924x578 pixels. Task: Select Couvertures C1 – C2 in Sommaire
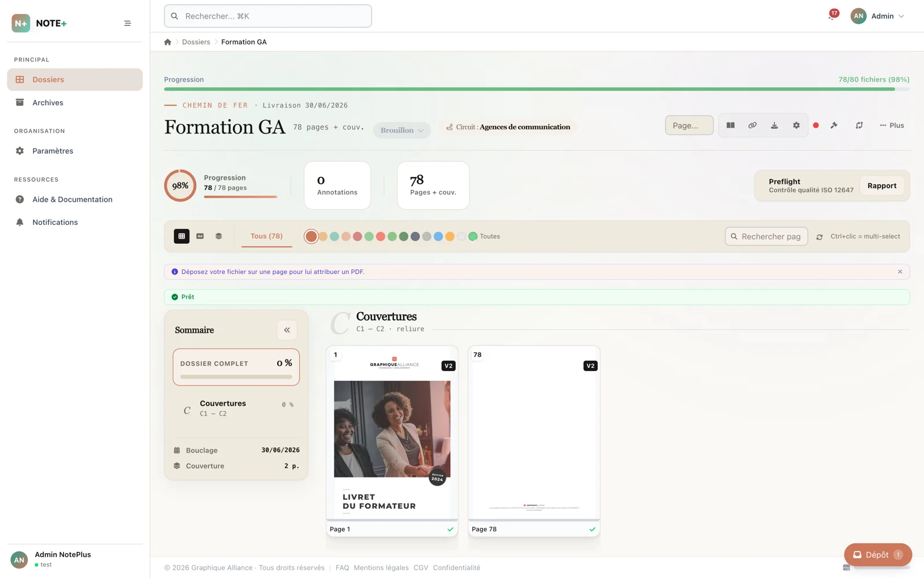(236, 409)
